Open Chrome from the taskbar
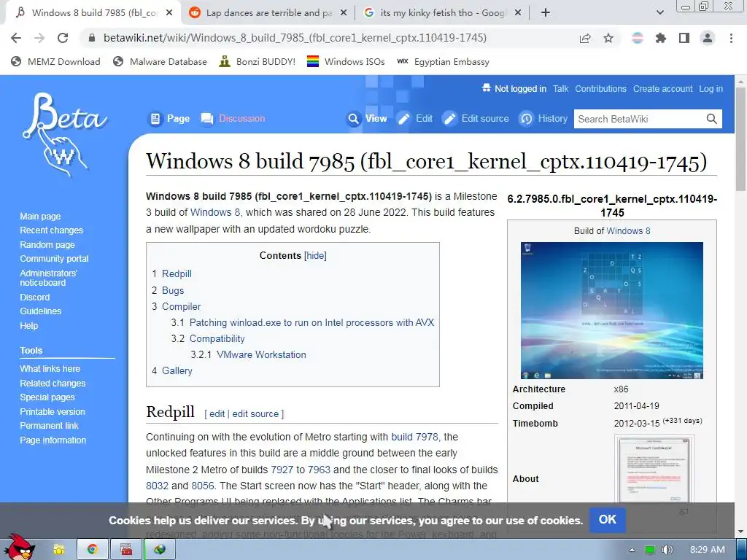The width and height of the screenshot is (747, 560). (x=92, y=550)
